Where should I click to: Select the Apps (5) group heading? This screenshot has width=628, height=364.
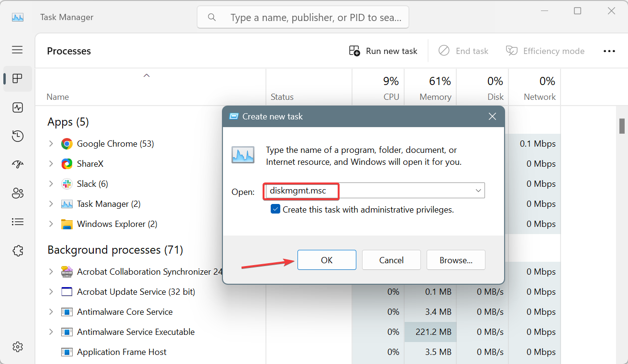click(68, 122)
